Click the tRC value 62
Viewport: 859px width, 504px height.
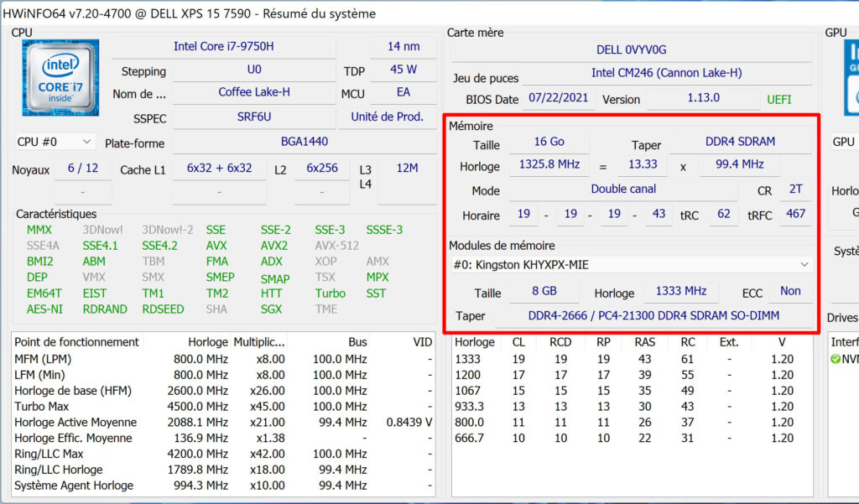pos(724,214)
